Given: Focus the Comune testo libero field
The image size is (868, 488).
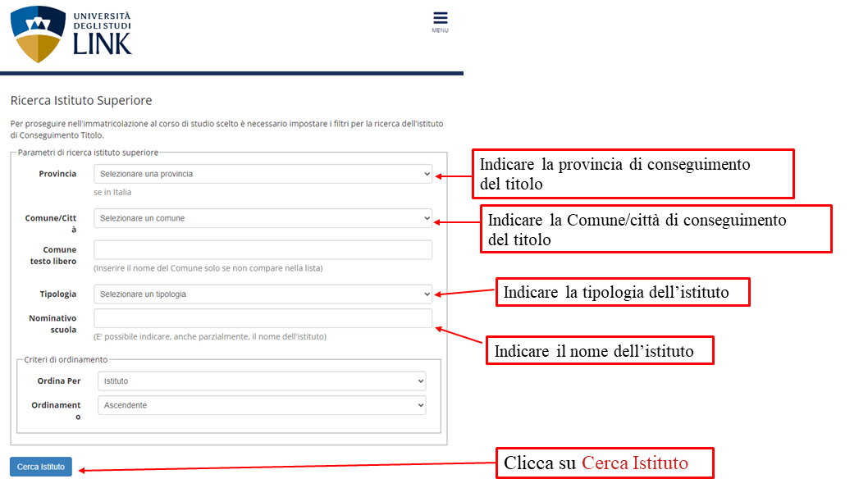Looking at the screenshot, I should coord(263,249).
